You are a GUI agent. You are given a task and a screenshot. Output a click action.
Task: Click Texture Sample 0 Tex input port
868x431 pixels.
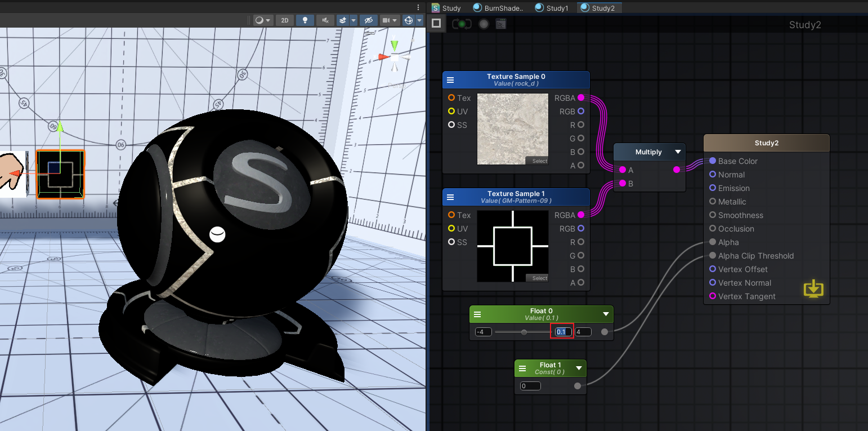[x=451, y=98]
